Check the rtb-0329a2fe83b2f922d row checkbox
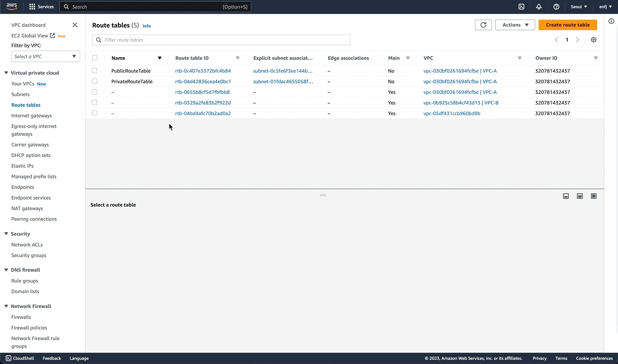Image resolution: width=618 pixels, height=364 pixels. (94, 102)
